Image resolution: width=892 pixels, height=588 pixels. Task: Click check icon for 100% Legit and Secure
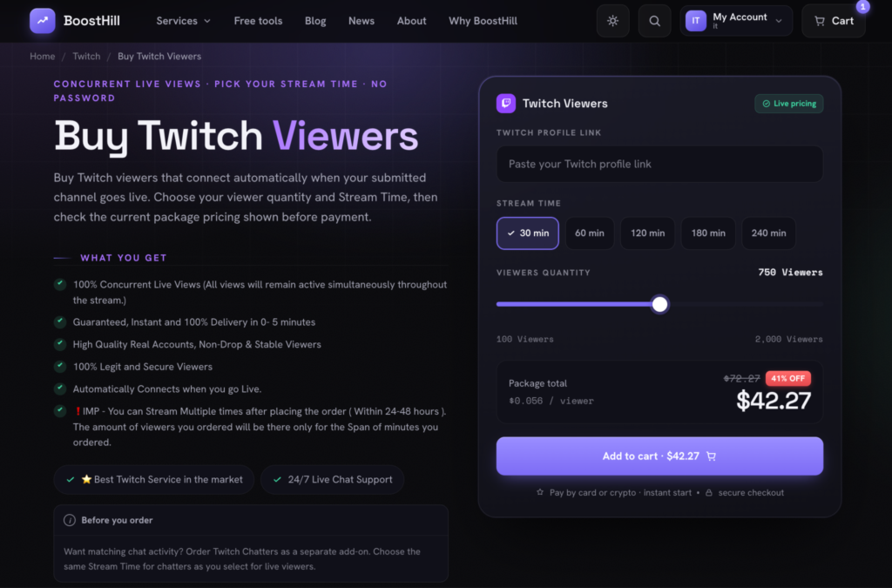[60, 366]
